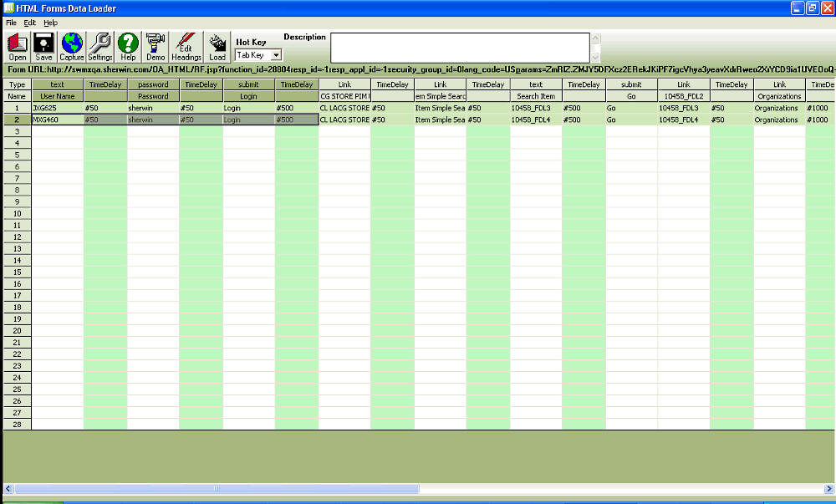Select the 'Search Item' header cell

tap(536, 96)
